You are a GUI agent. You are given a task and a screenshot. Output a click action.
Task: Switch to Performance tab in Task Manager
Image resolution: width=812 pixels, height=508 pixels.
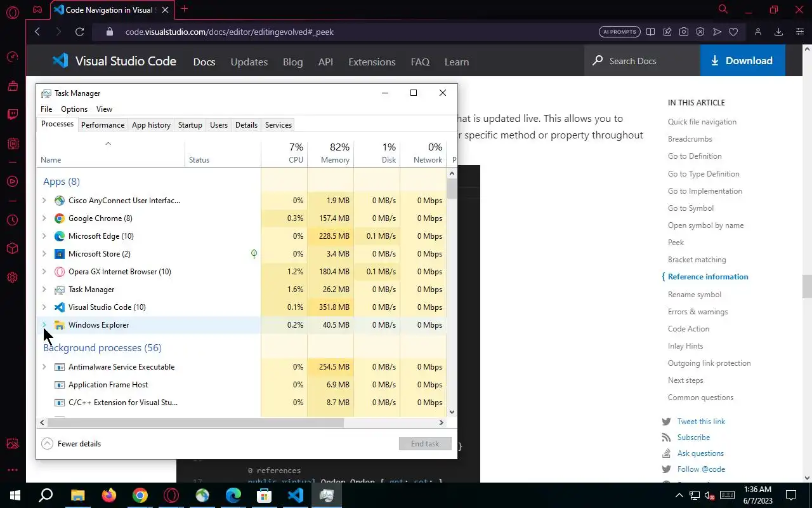(x=103, y=125)
